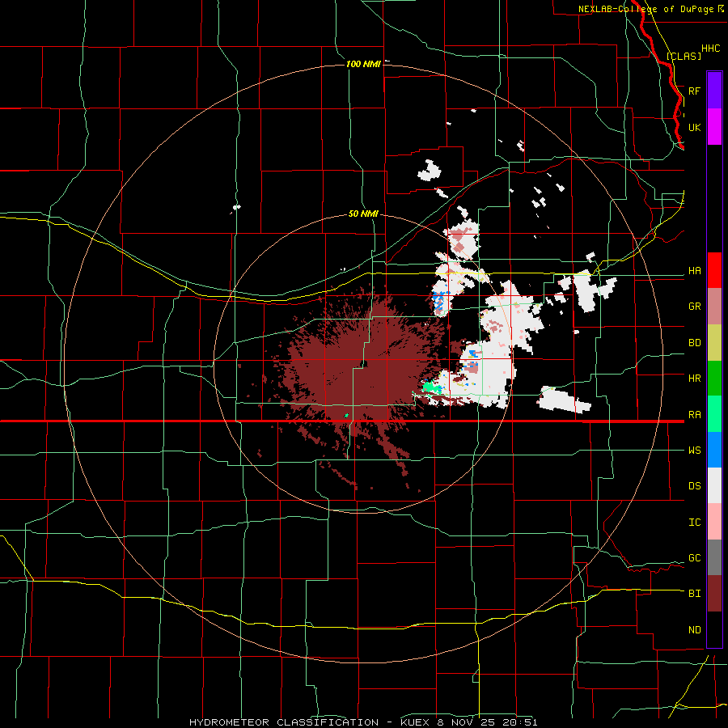Click the DS legend label
This screenshot has height=728, width=728.
pos(694,486)
